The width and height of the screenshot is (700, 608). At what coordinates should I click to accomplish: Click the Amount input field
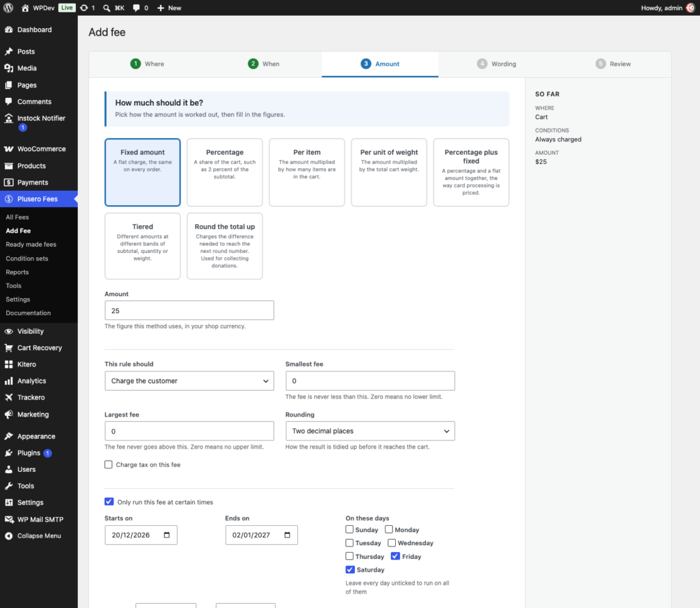pyautogui.click(x=189, y=310)
